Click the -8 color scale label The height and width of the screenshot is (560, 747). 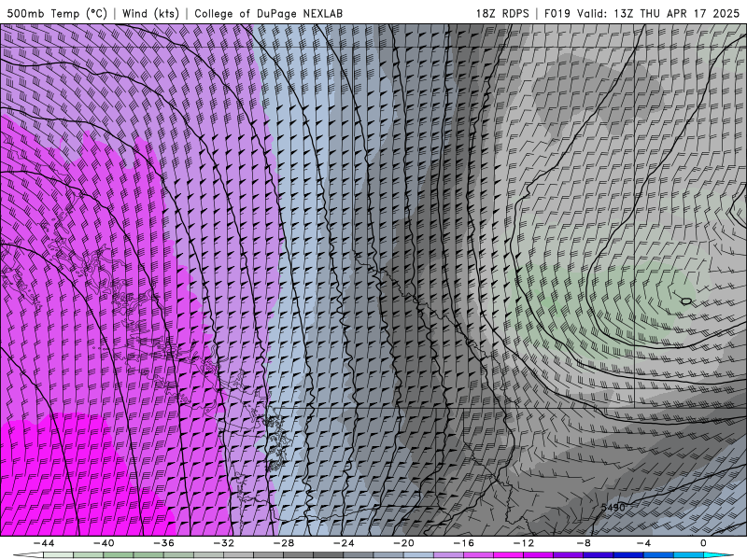pos(585,543)
